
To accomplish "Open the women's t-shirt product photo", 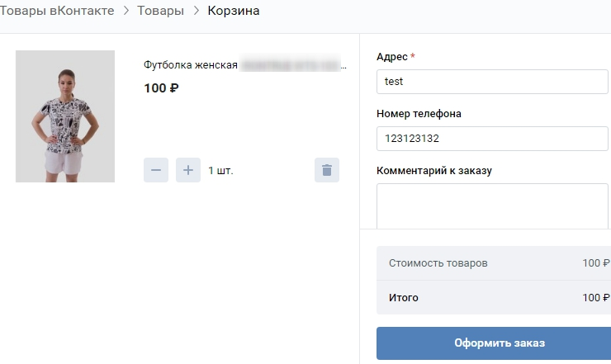I will point(65,116).
